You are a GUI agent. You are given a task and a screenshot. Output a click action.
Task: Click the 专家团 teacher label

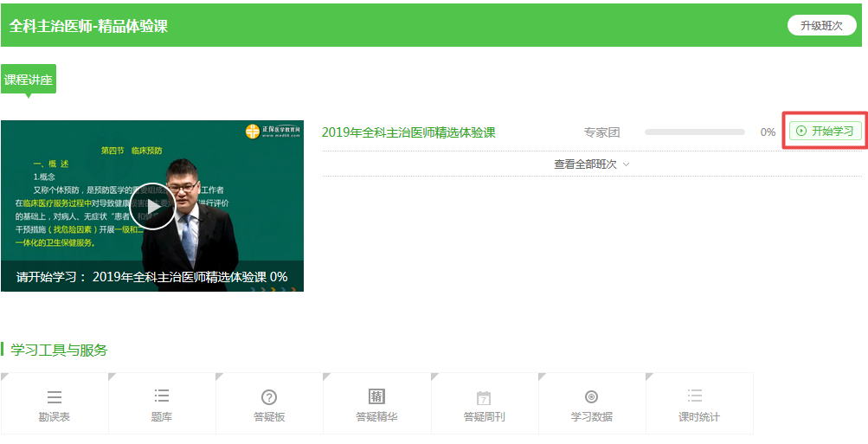pos(601,133)
